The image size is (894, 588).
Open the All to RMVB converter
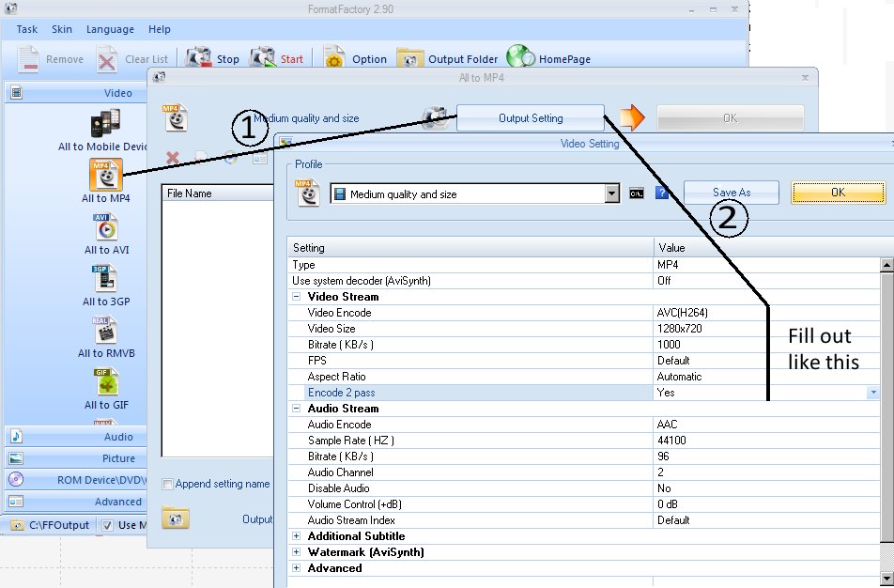pyautogui.click(x=106, y=331)
